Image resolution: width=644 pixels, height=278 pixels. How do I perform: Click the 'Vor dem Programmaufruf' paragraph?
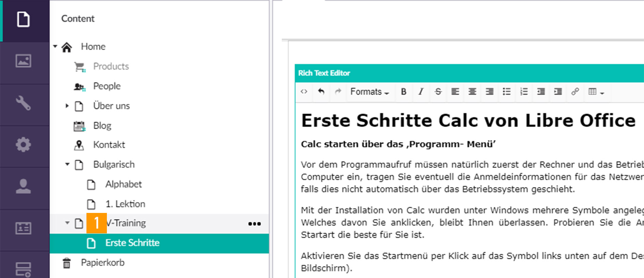[472, 177]
